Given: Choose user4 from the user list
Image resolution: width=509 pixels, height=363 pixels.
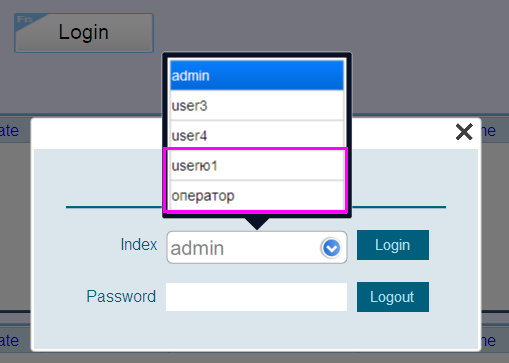Looking at the screenshot, I should [257, 135].
